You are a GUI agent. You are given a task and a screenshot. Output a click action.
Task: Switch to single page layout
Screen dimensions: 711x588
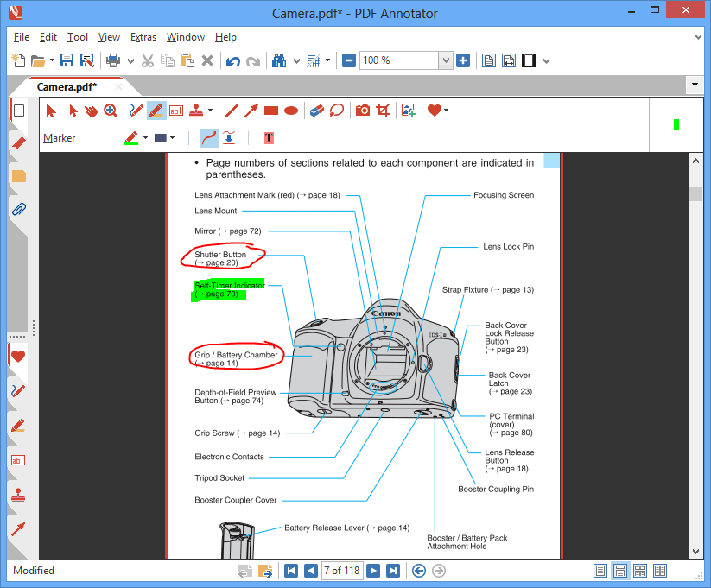[x=600, y=571]
